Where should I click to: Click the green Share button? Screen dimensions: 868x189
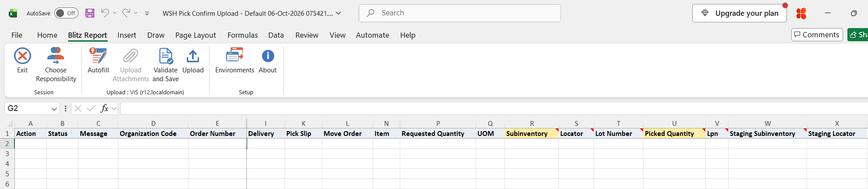pyautogui.click(x=858, y=35)
